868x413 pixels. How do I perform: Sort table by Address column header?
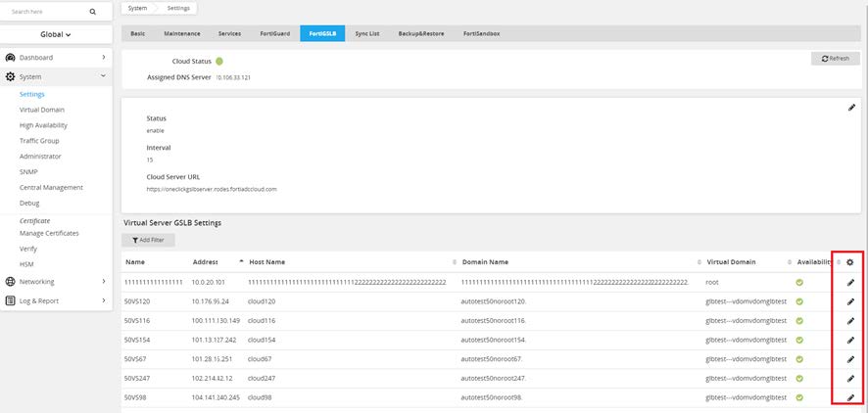[205, 262]
